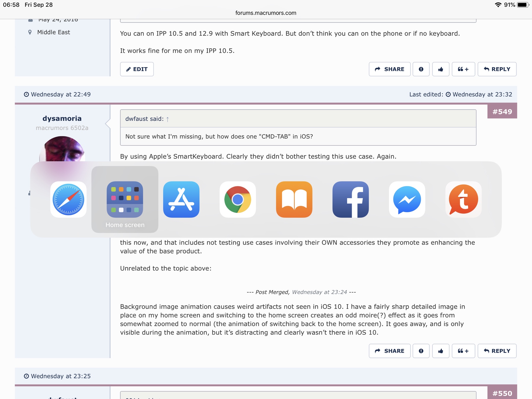The width and height of the screenshot is (532, 399).
Task: Reply to the IPP 10.5 post
Action: [497, 69]
